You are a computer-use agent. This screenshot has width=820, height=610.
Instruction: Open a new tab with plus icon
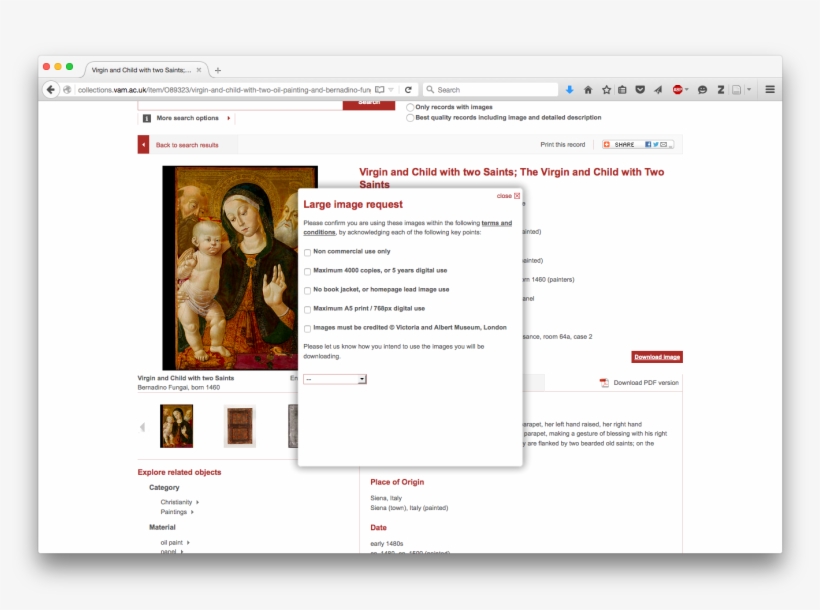[218, 70]
